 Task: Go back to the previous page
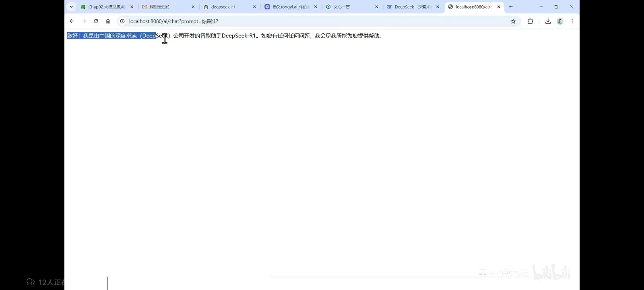(x=72, y=21)
